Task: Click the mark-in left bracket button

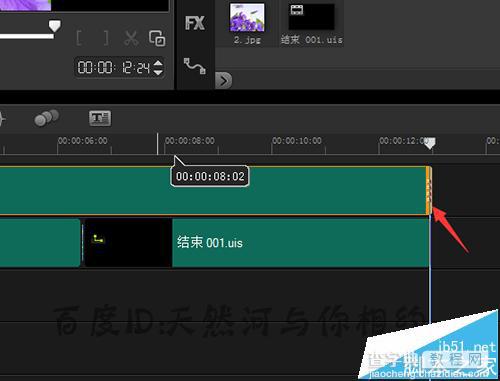Action: [79, 38]
